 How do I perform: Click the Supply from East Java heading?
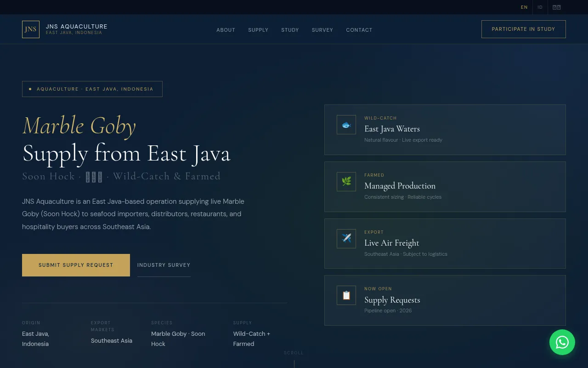point(126,154)
